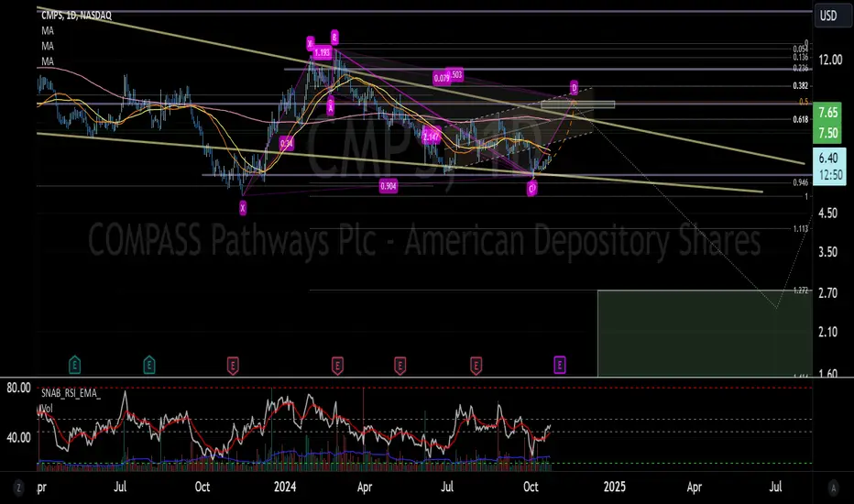Screen dimensions: 854x504
Task: Click the 2.147 ratio label
Action: [431, 137]
